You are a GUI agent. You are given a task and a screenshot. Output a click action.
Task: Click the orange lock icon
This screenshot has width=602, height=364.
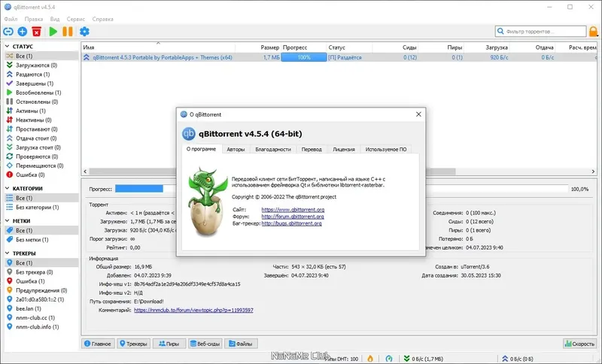click(594, 32)
